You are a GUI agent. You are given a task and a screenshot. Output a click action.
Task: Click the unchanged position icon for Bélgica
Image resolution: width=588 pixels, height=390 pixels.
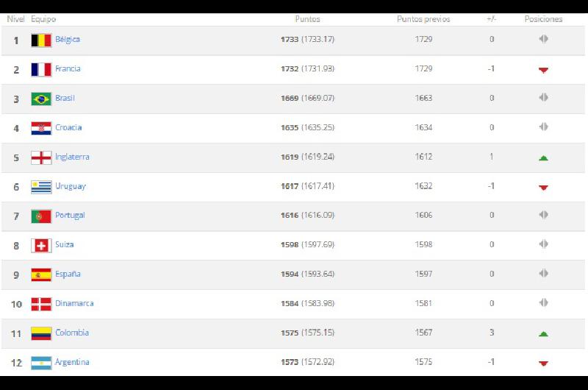click(543, 39)
